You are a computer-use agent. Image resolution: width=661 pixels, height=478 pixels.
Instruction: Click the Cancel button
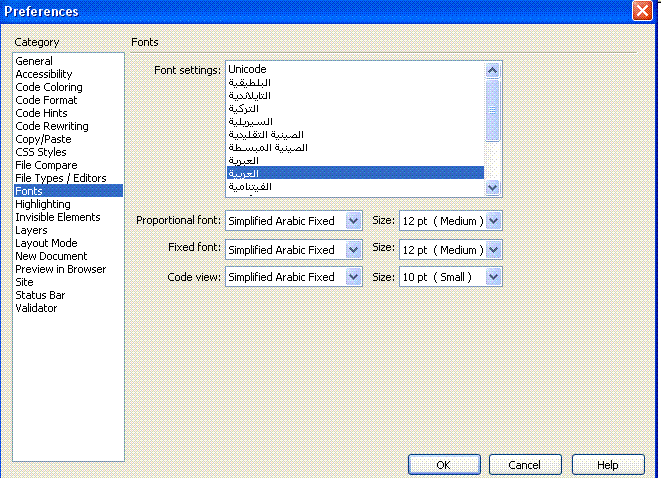[525, 465]
